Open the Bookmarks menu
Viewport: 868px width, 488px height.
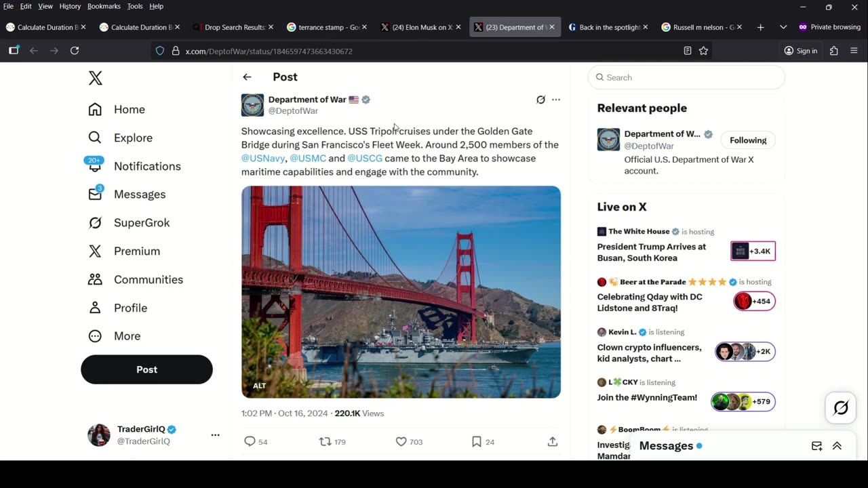(x=104, y=6)
